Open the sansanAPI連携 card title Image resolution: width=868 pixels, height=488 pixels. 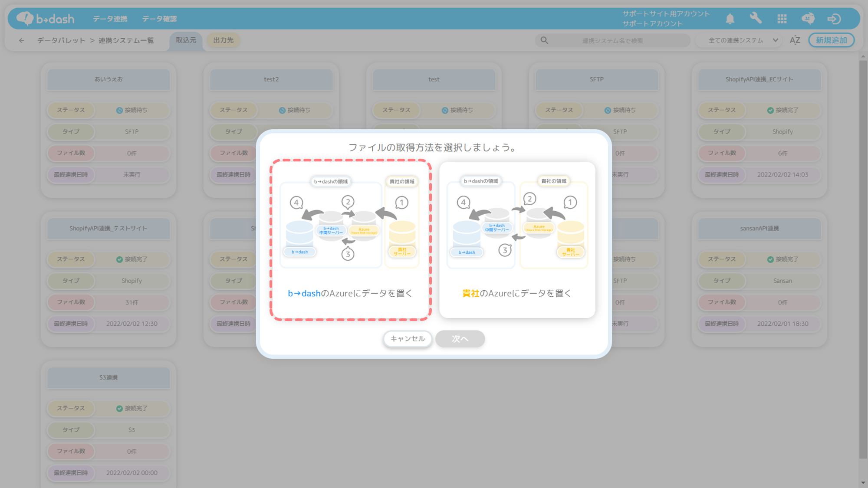[x=759, y=229]
